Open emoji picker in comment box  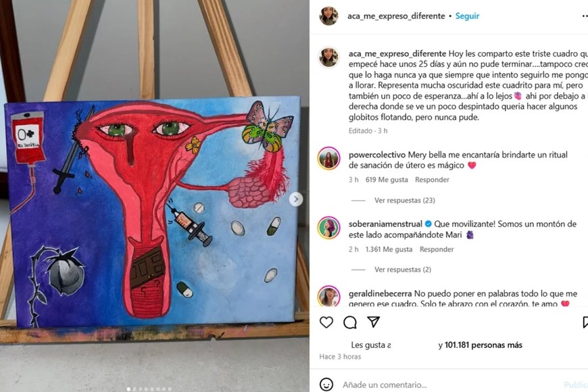(326, 385)
